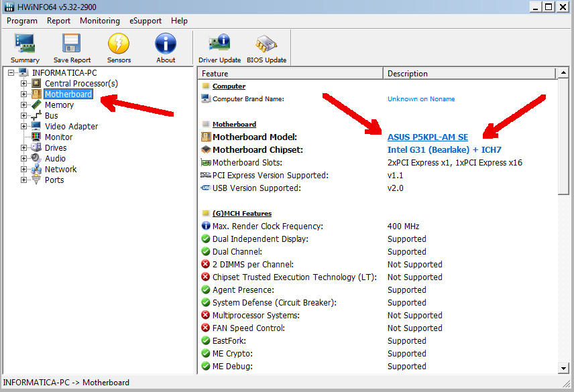Expand the Drives tree node
The image size is (574, 392).
[x=23, y=147]
